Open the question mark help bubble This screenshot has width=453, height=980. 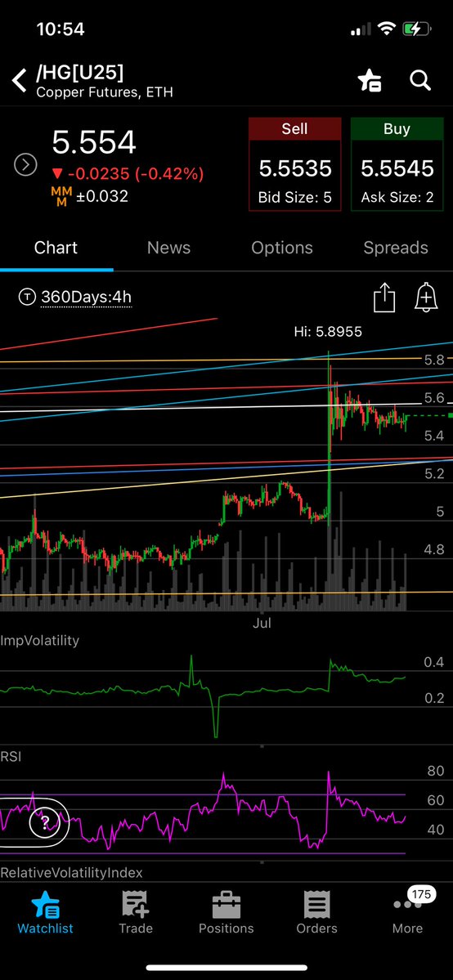pos(45,821)
